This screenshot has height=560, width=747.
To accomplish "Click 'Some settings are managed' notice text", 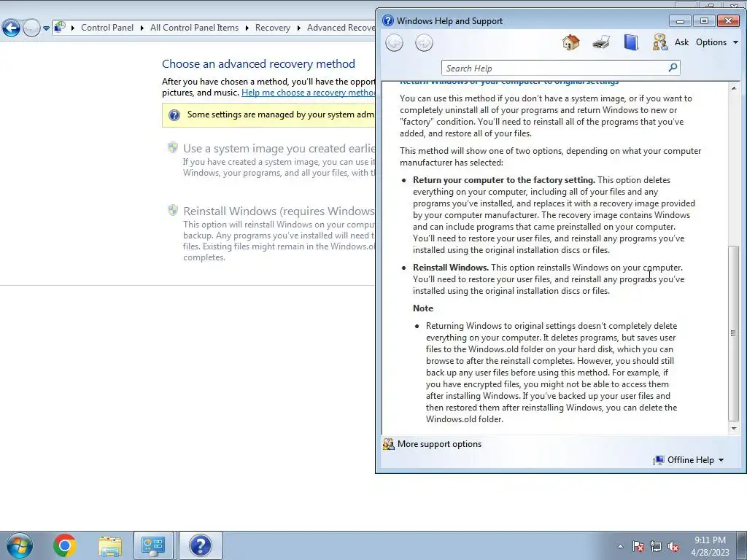I will click(x=281, y=114).
